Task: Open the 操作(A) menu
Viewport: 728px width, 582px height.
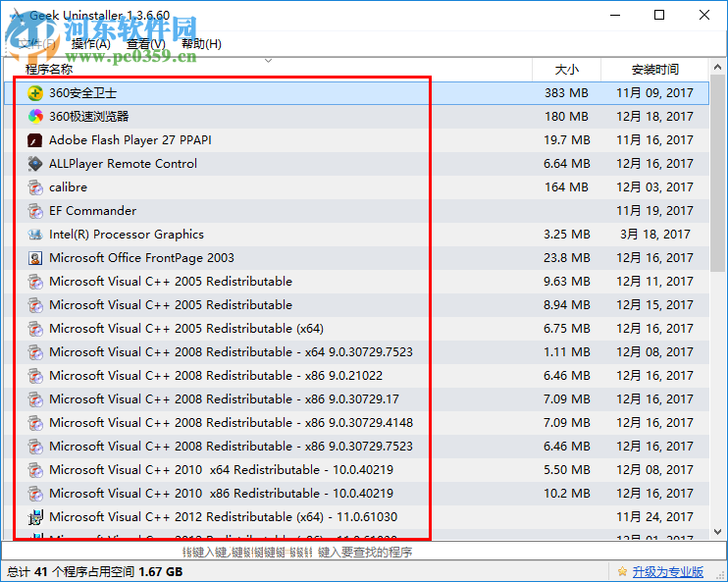Action: (91, 44)
